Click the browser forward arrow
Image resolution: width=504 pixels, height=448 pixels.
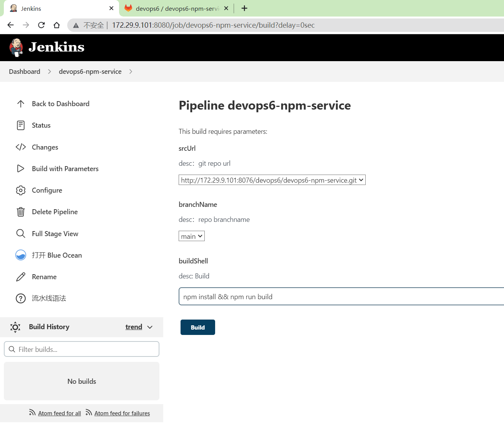coord(26,25)
